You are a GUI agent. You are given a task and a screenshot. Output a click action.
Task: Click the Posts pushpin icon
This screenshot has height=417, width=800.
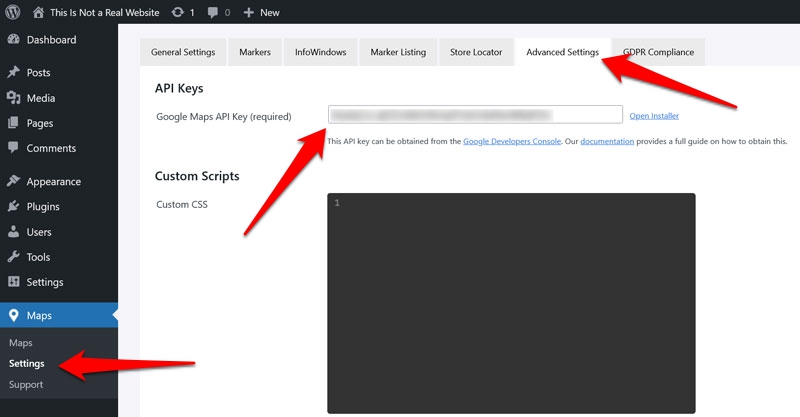(x=14, y=72)
